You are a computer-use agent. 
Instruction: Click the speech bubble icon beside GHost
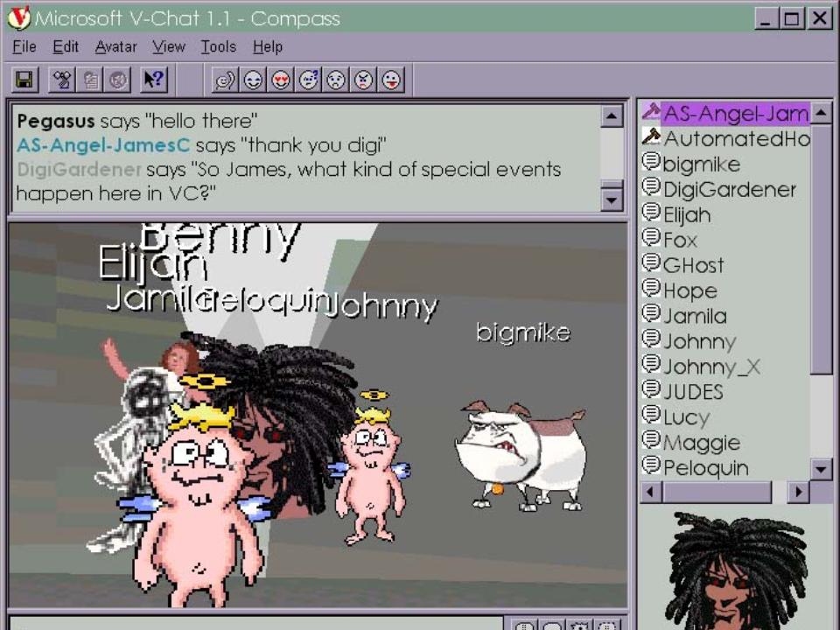[651, 263]
